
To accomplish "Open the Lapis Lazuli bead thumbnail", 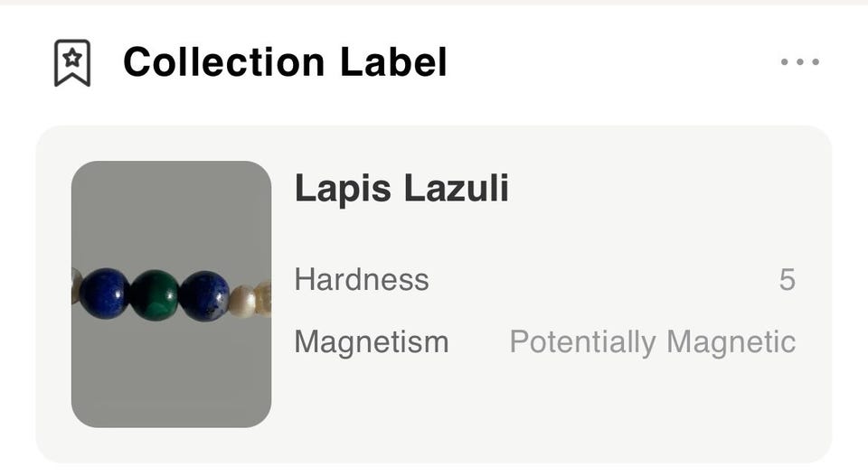I will tap(171, 294).
